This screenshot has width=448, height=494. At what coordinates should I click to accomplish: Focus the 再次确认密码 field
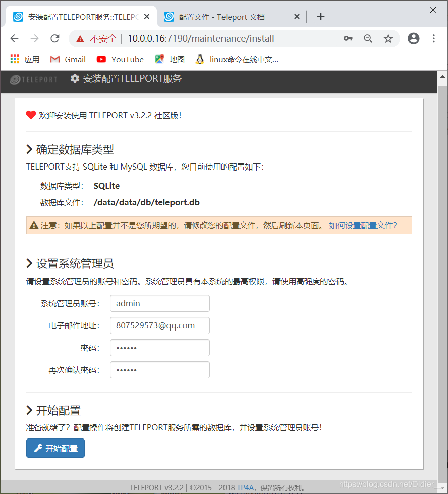pos(160,370)
